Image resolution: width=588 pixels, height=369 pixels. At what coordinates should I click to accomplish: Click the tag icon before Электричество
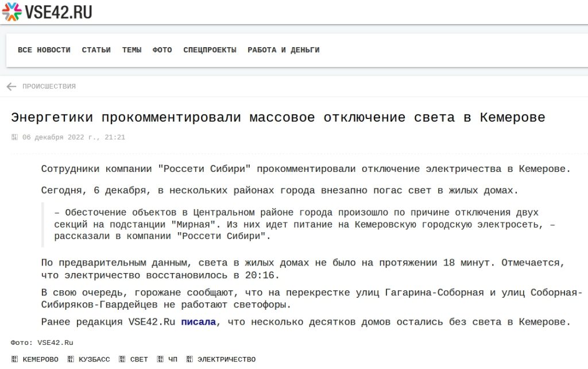click(x=190, y=360)
